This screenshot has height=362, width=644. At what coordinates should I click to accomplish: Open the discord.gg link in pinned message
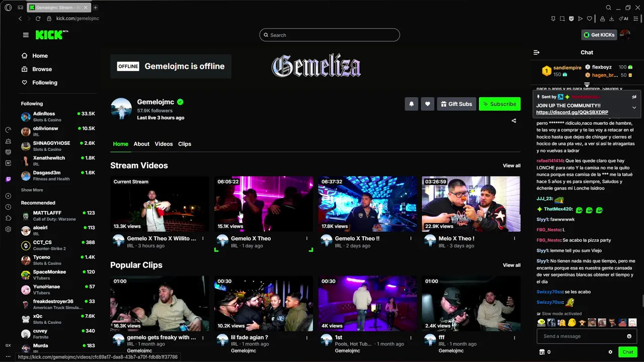click(572, 113)
